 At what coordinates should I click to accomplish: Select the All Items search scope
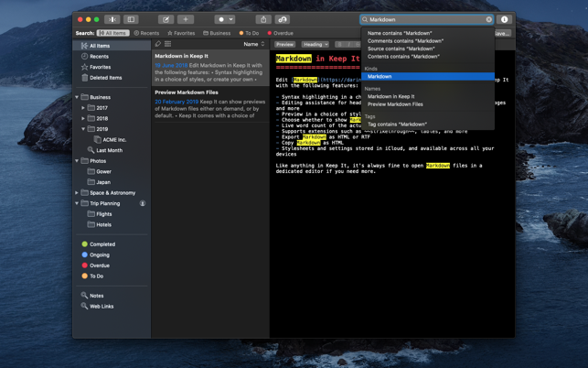tap(112, 33)
